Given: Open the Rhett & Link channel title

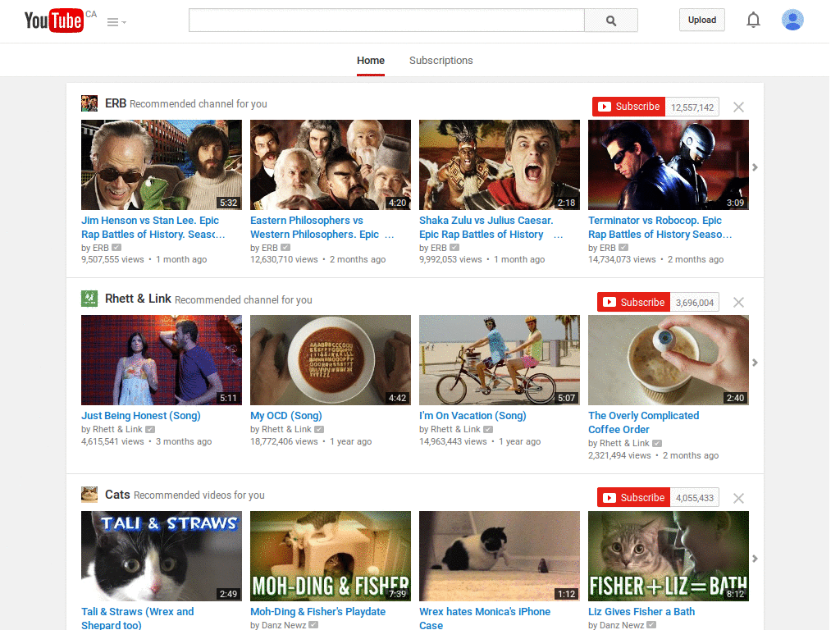Looking at the screenshot, I should coord(138,299).
